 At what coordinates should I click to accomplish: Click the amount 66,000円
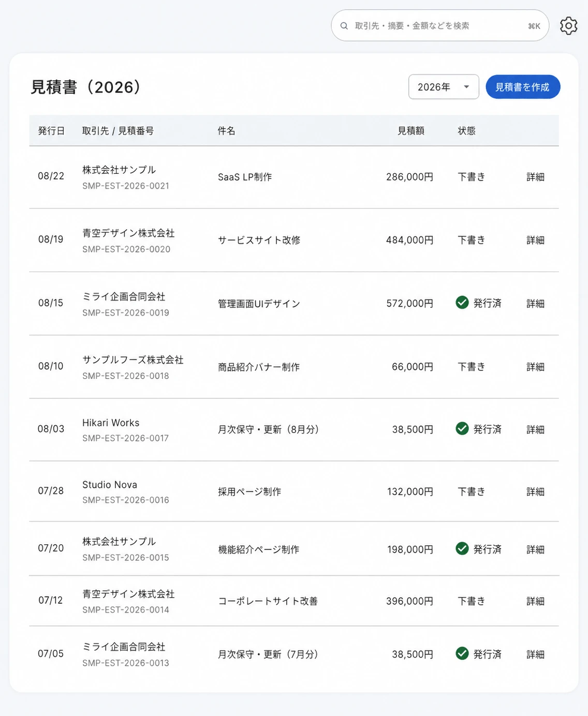tap(413, 367)
